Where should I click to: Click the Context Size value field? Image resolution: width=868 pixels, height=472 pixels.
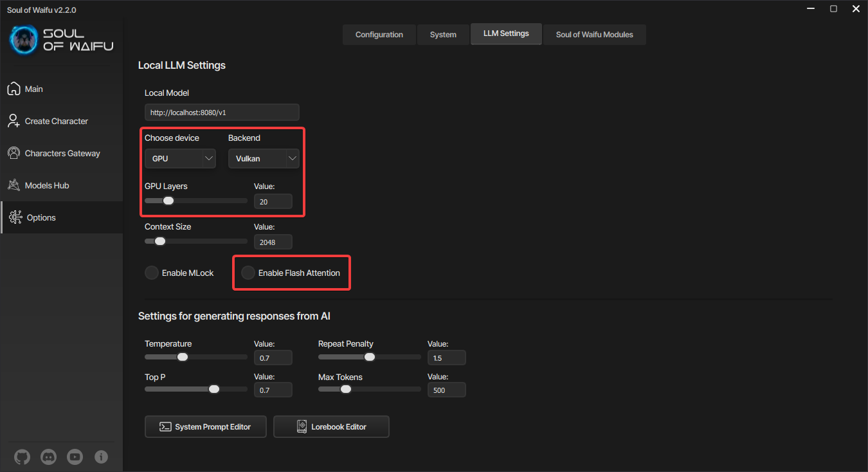tap(273, 242)
